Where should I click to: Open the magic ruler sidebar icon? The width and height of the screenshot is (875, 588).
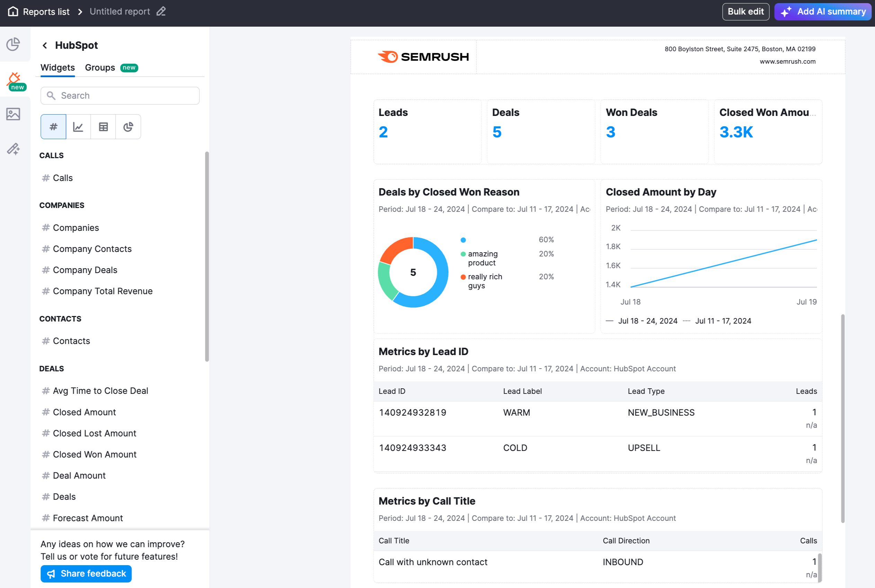point(13,149)
